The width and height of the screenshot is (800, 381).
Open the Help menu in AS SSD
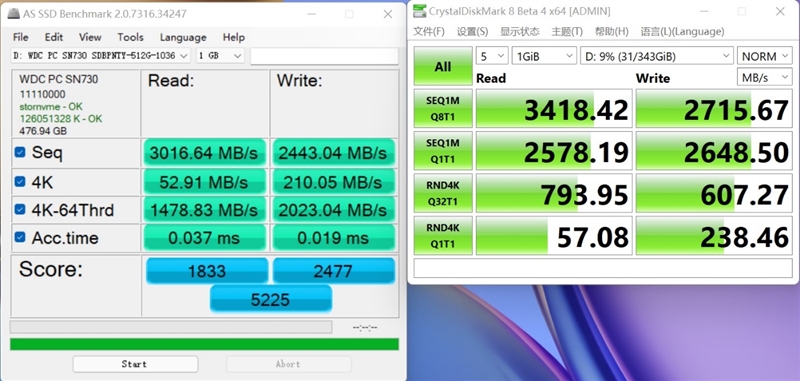[234, 37]
